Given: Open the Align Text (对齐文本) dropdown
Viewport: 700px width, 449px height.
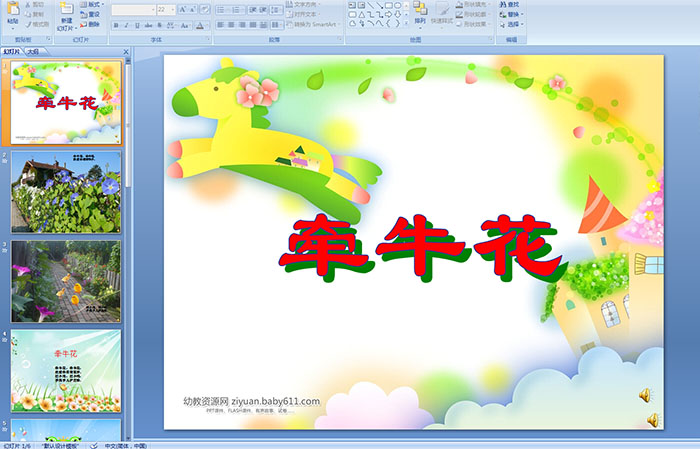Looking at the screenshot, I should (304, 14).
